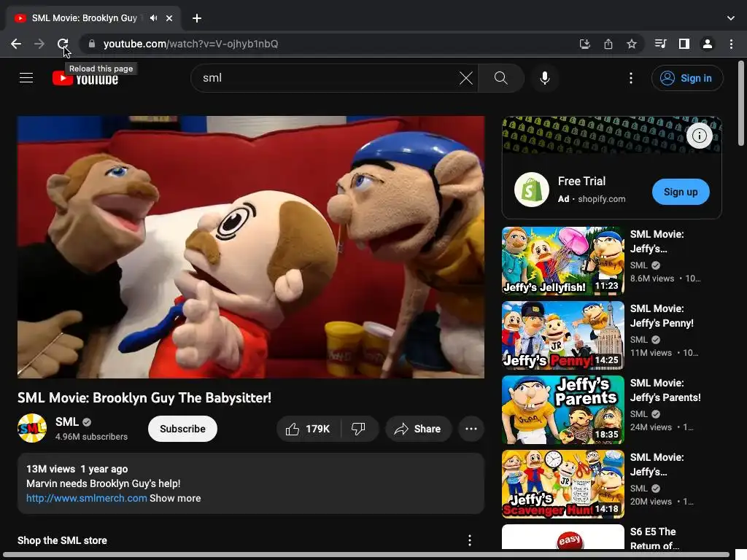Screen dimensions: 747x560
Task: Click the browser forward arrow
Action: point(39,44)
